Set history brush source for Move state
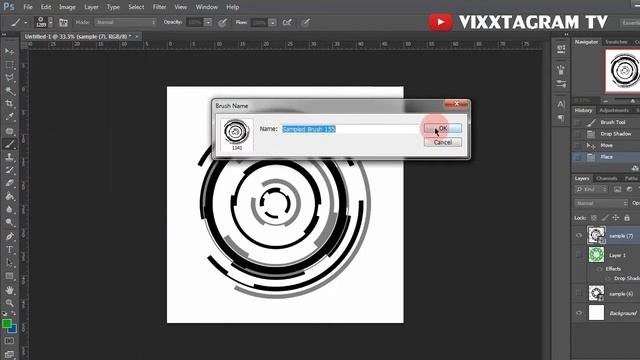This screenshot has height=360, width=640. (578, 145)
